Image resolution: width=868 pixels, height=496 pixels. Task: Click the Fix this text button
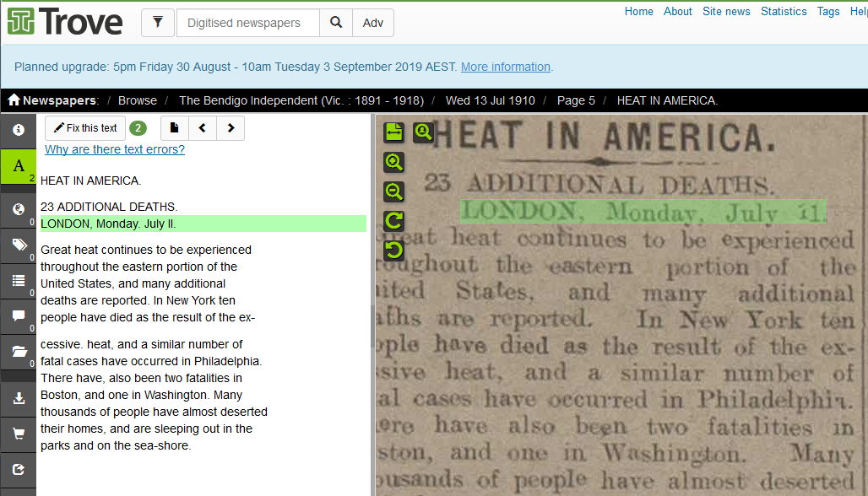(x=85, y=128)
